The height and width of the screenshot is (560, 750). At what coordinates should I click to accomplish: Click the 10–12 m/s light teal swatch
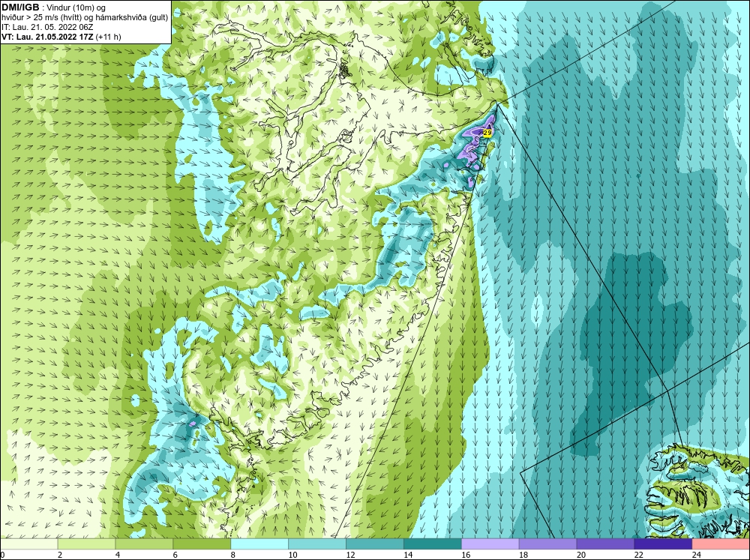point(317,544)
